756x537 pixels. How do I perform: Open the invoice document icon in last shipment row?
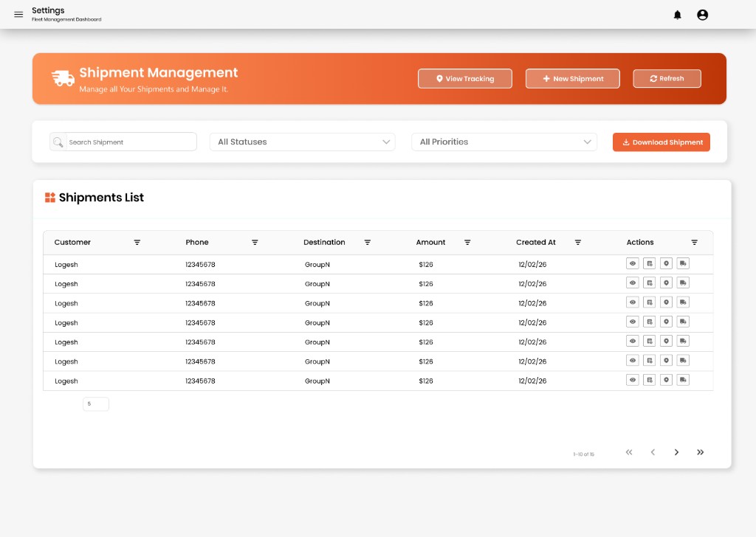coord(650,379)
